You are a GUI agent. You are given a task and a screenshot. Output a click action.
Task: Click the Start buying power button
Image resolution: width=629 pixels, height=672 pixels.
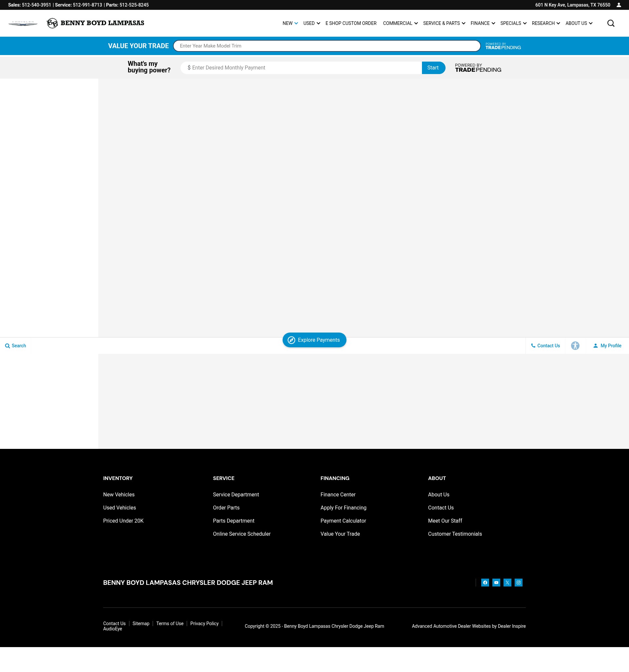click(x=433, y=68)
